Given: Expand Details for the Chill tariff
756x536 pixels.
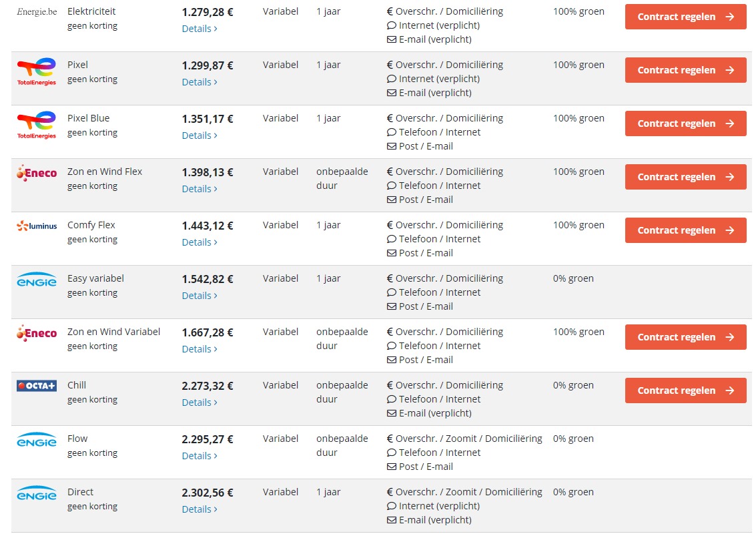Looking at the screenshot, I should 199,403.
